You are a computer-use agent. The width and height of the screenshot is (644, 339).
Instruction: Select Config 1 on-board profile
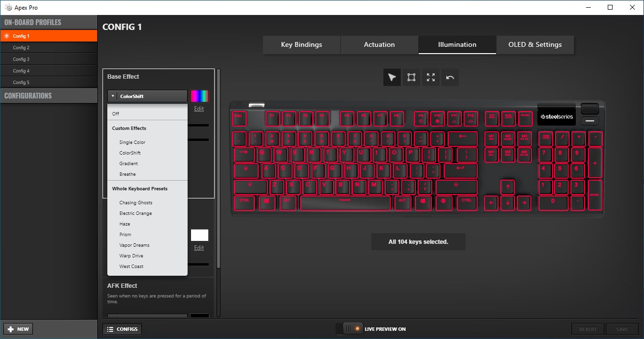coord(49,36)
